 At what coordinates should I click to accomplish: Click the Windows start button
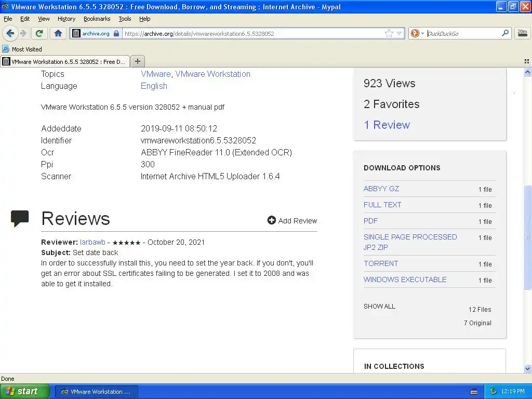click(24, 391)
